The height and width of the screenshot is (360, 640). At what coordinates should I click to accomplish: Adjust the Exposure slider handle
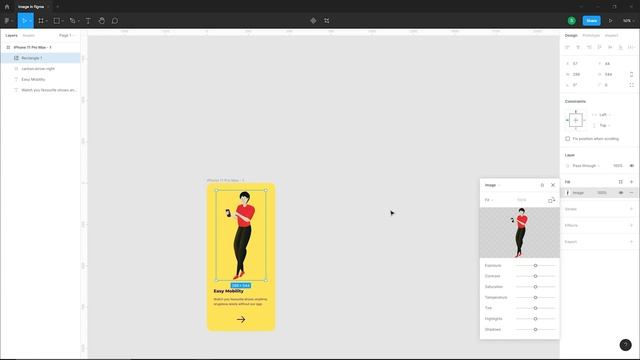tap(535, 266)
